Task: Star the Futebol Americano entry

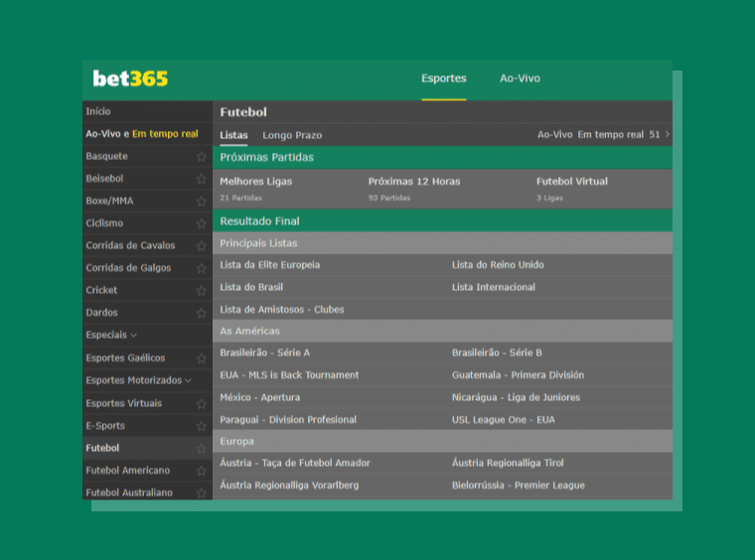Action: click(x=202, y=471)
